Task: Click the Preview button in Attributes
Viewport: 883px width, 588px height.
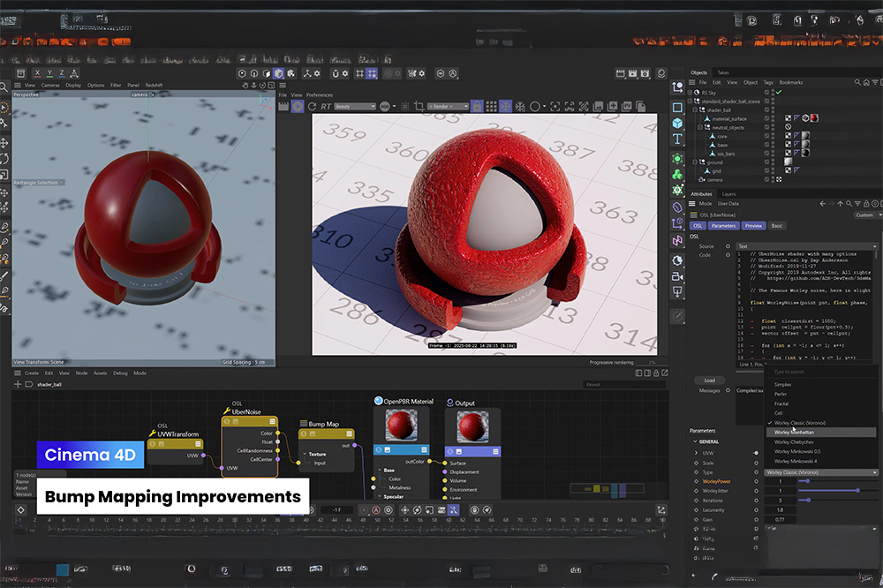Action: (754, 226)
